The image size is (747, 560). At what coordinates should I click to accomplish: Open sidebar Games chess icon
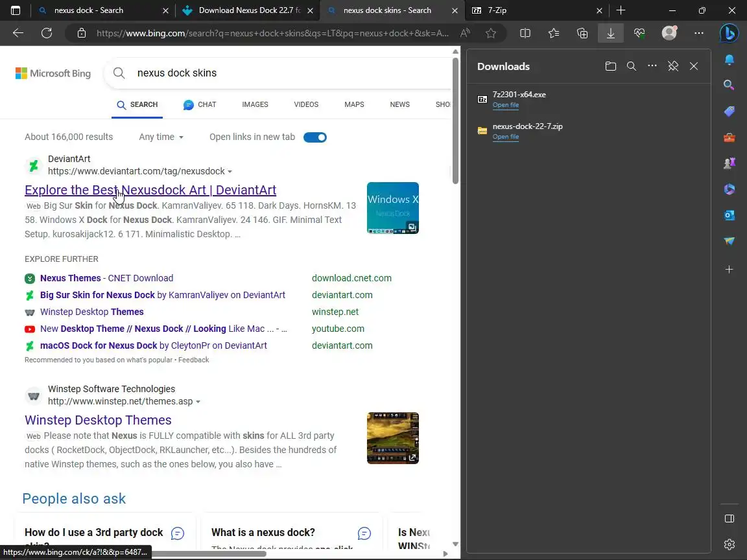coord(729,163)
